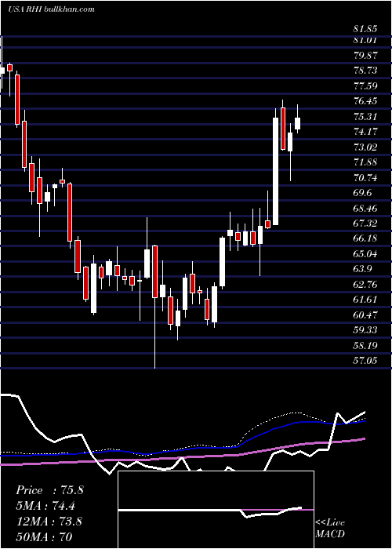
Task: Select the 60.47 price axis label
Action: pyautogui.click(x=365, y=315)
